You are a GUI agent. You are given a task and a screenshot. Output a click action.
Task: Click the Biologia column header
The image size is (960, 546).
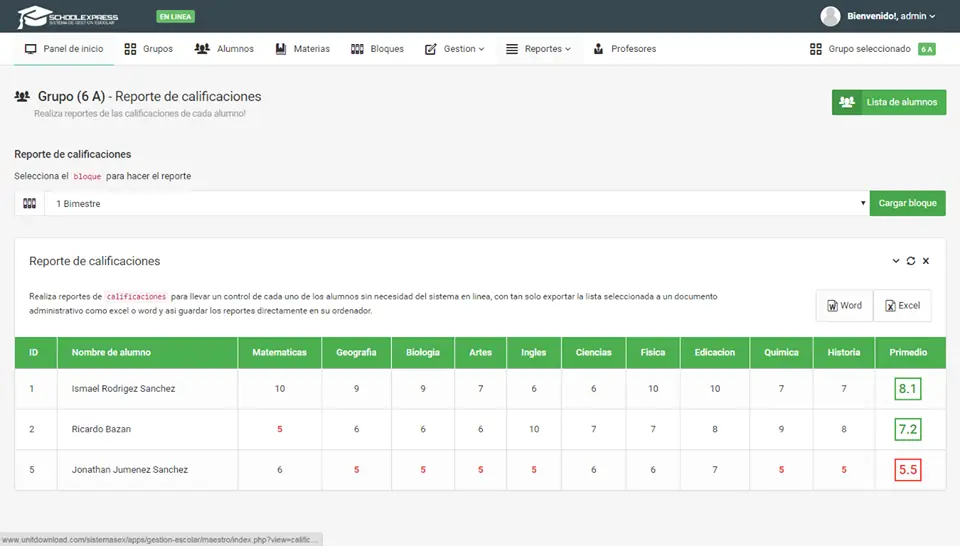(x=422, y=353)
